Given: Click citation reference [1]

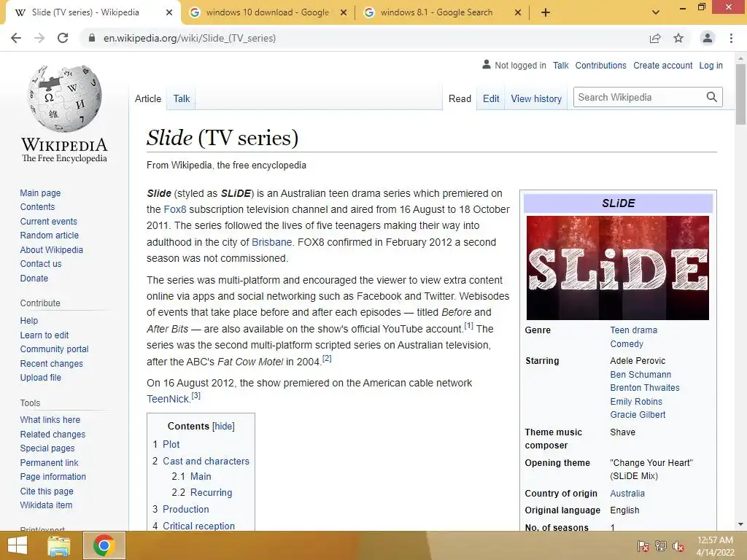Looking at the screenshot, I should pyautogui.click(x=469, y=326).
